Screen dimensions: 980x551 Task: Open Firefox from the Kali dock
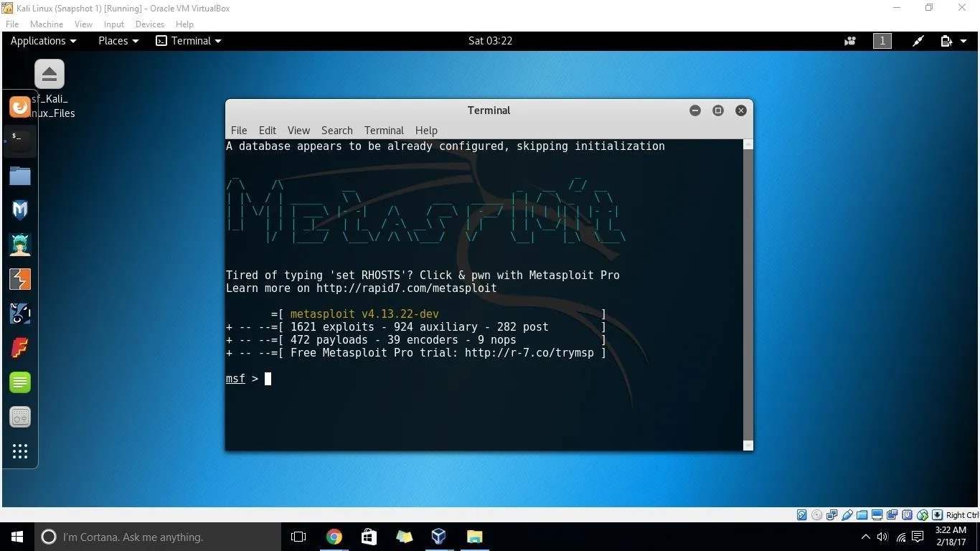(20, 107)
